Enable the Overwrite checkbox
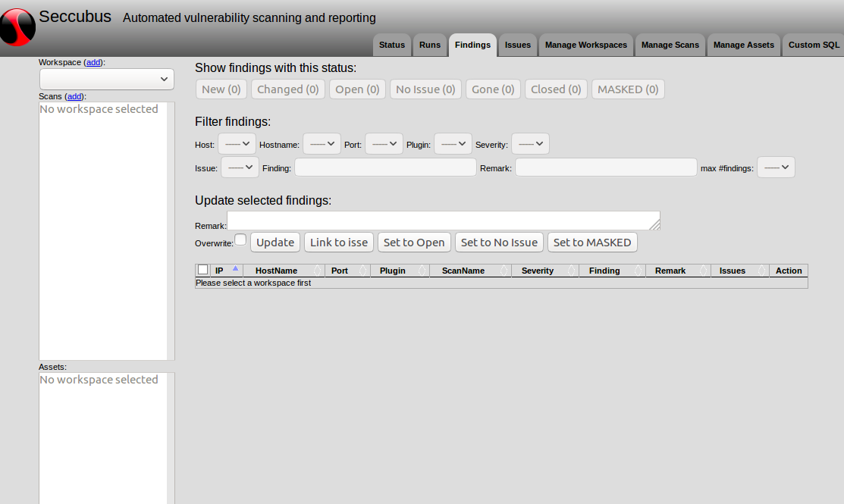This screenshot has width=844, height=504. point(240,238)
